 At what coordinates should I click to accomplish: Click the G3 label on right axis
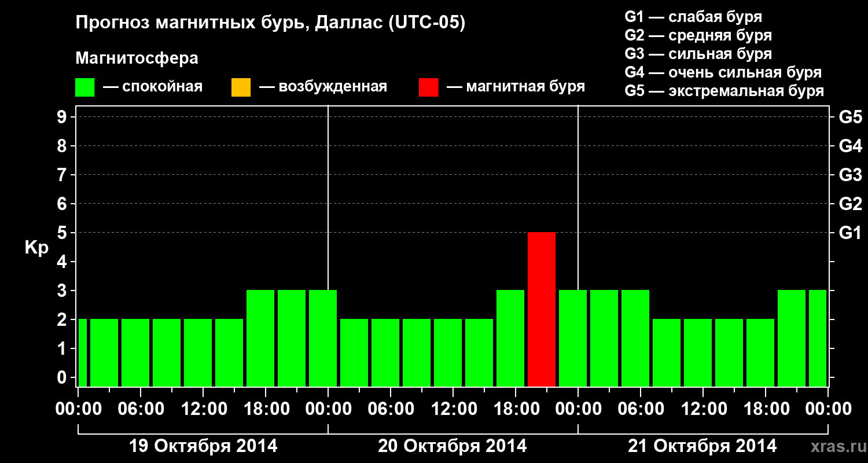pos(850,175)
